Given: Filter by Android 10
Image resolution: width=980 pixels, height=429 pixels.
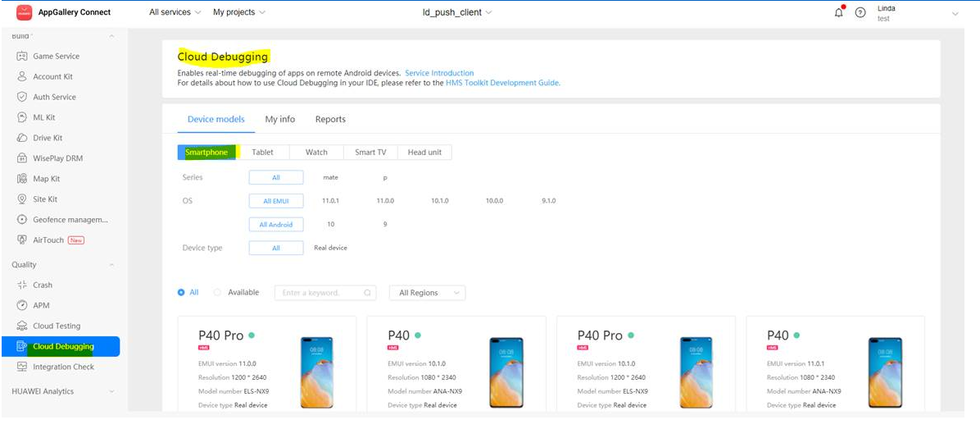Looking at the screenshot, I should coord(330,225).
